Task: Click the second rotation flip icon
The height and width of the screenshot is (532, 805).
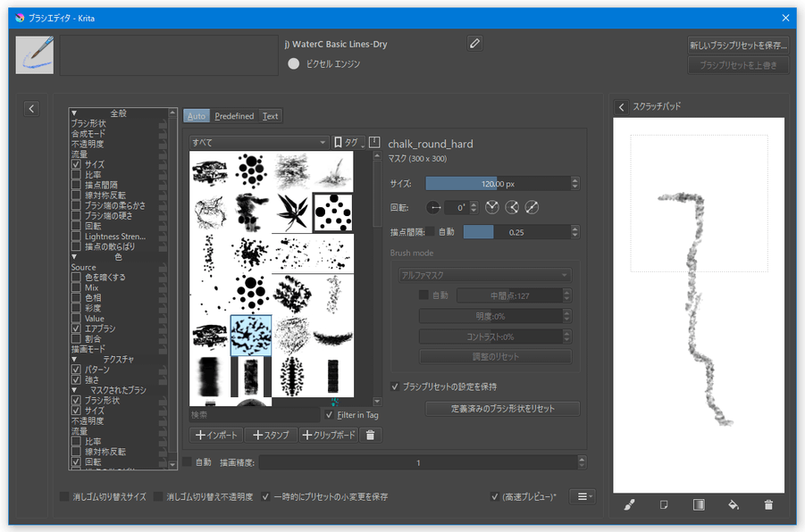Action: click(512, 207)
